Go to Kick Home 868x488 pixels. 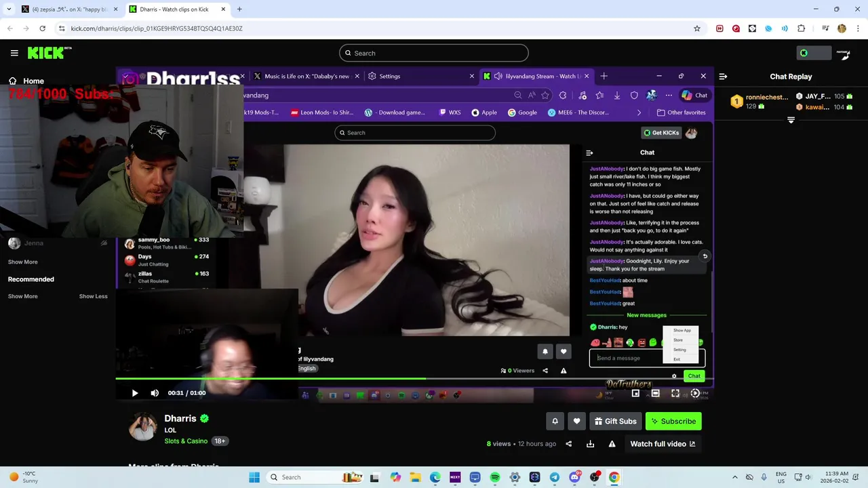coord(26,81)
